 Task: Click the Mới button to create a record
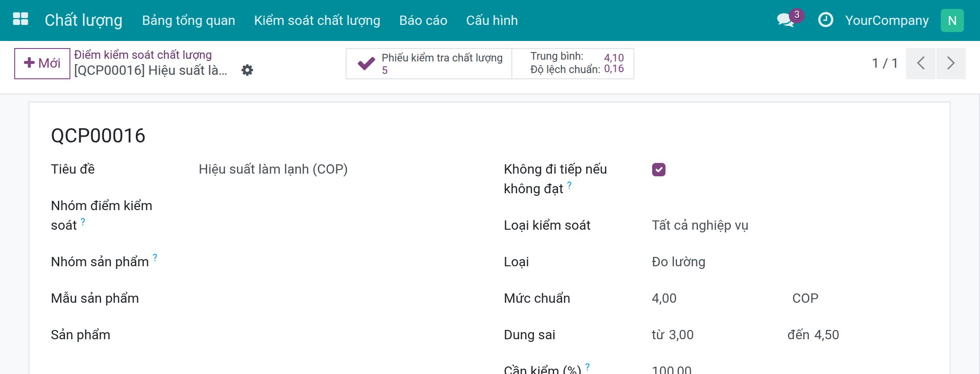pyautogui.click(x=42, y=63)
